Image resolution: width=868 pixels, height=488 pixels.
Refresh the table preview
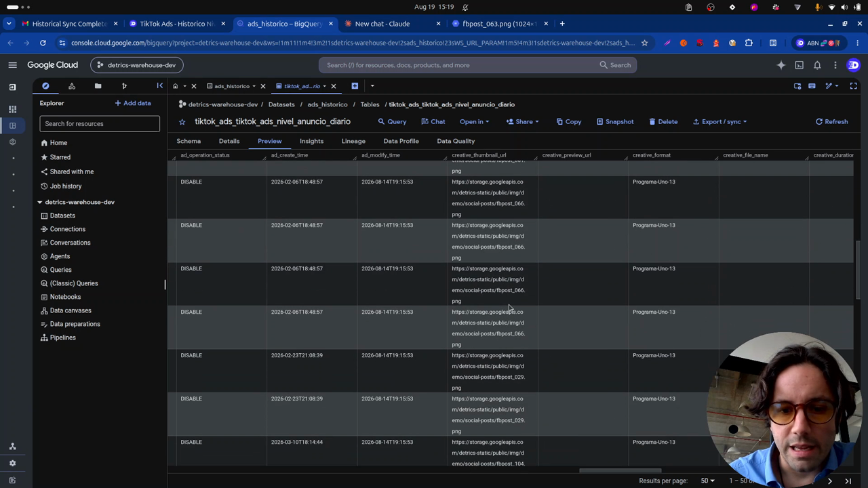[x=831, y=122]
